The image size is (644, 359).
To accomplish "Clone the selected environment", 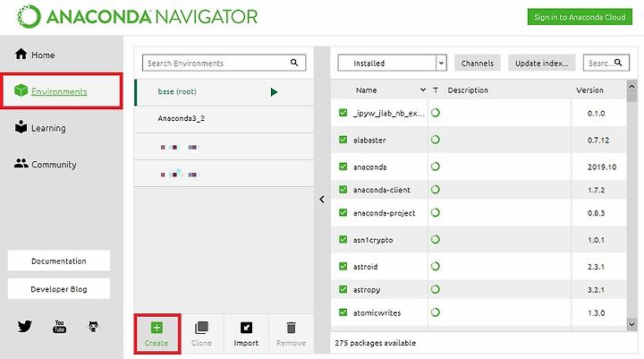I will coord(201,334).
